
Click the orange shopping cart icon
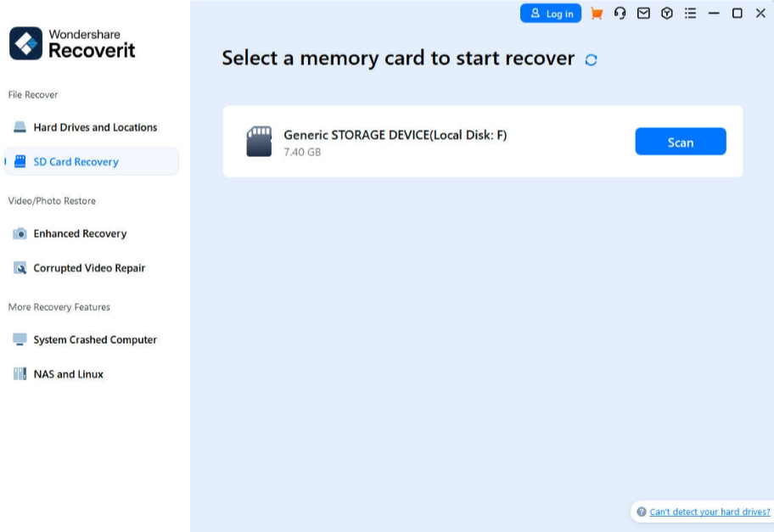click(597, 14)
